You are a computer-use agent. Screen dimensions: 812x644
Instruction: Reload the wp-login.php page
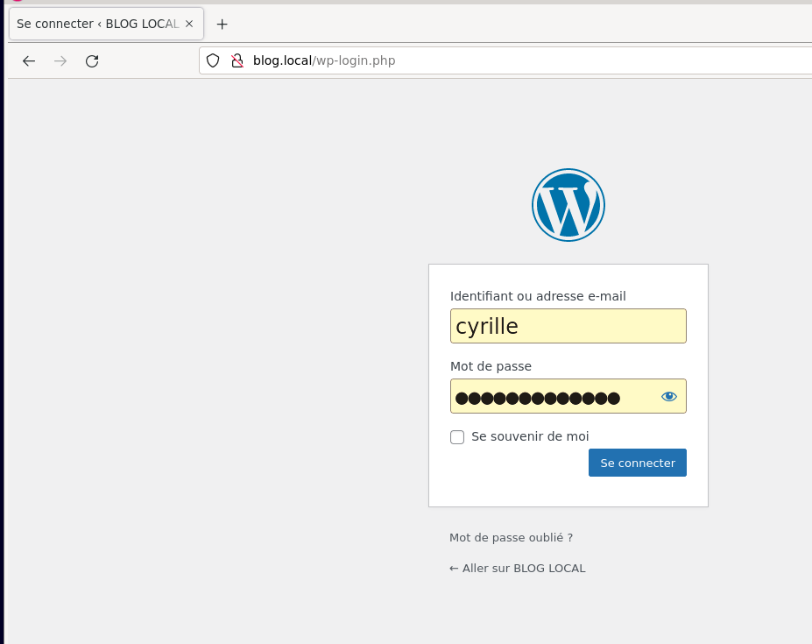pyautogui.click(x=92, y=61)
